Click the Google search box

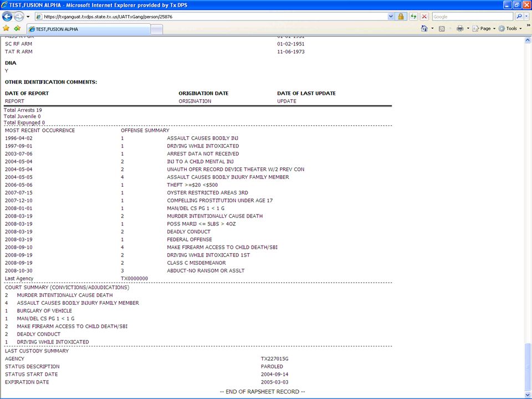pyautogui.click(x=472, y=16)
